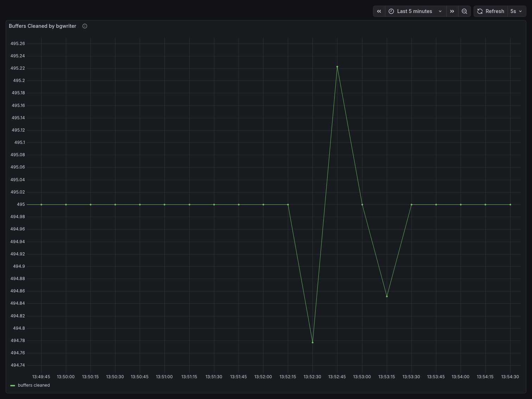Click the magnifier icon to zoom out time range
The height and width of the screenshot is (399, 532).
464,11
